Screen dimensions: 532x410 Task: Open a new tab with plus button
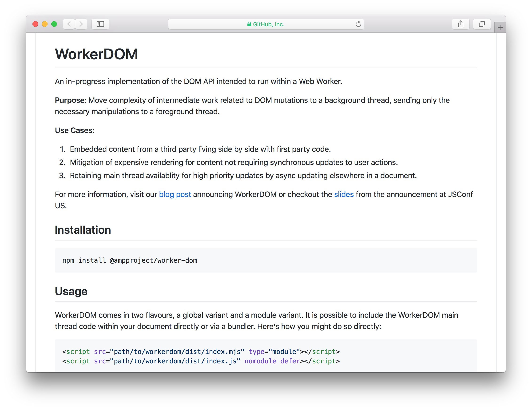pos(500,27)
